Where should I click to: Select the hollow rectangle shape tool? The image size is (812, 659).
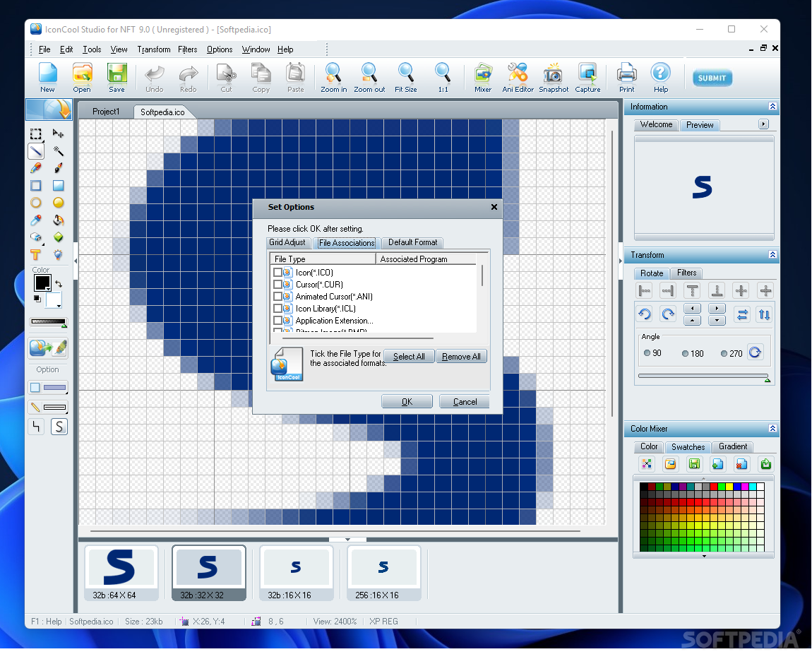(36, 186)
